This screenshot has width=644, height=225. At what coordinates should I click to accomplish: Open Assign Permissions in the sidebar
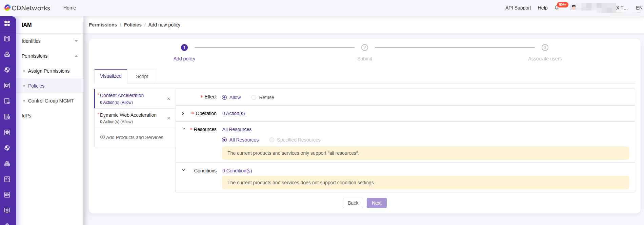(x=49, y=71)
